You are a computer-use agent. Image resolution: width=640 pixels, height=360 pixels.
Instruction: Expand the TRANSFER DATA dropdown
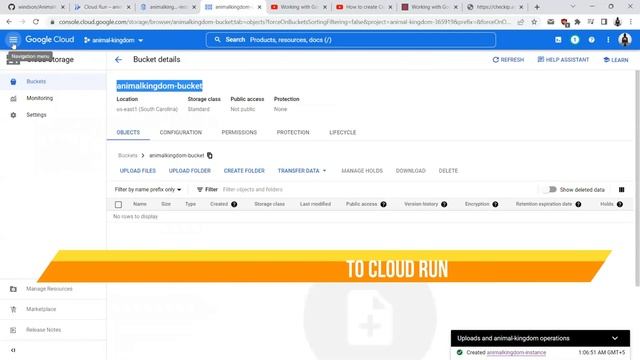(302, 171)
